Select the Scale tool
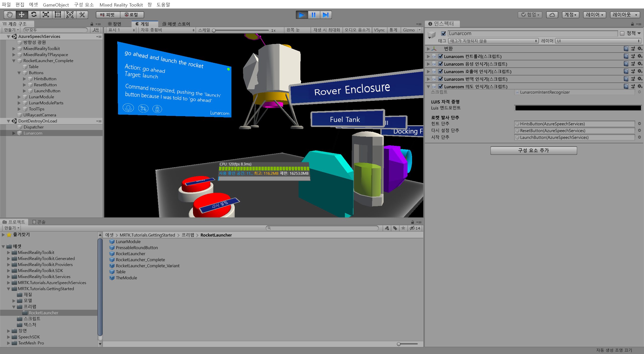 point(46,15)
